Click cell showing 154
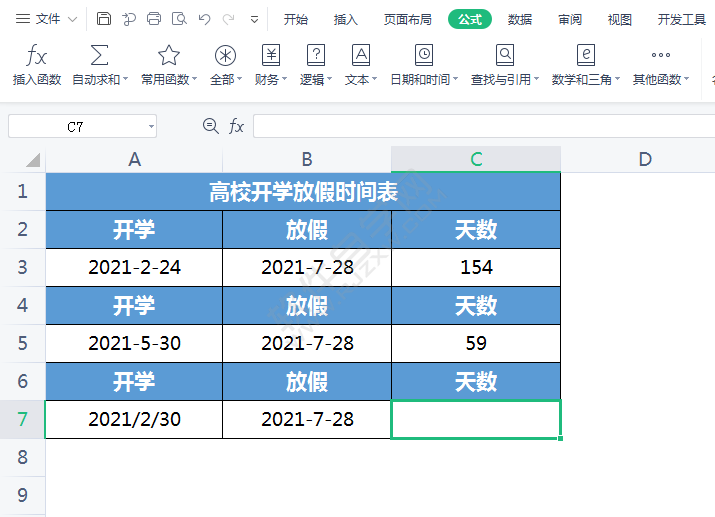 point(476,268)
